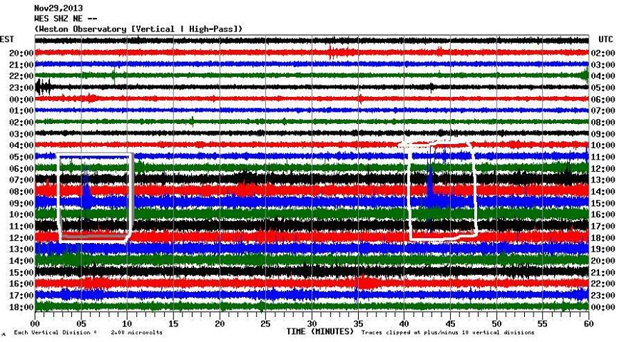Click the 18:00 label in the EST column
The image size is (644, 342).
click(x=21, y=307)
